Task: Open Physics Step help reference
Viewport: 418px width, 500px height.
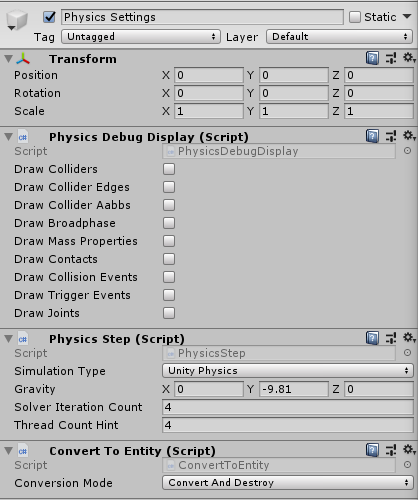Action: tap(372, 338)
